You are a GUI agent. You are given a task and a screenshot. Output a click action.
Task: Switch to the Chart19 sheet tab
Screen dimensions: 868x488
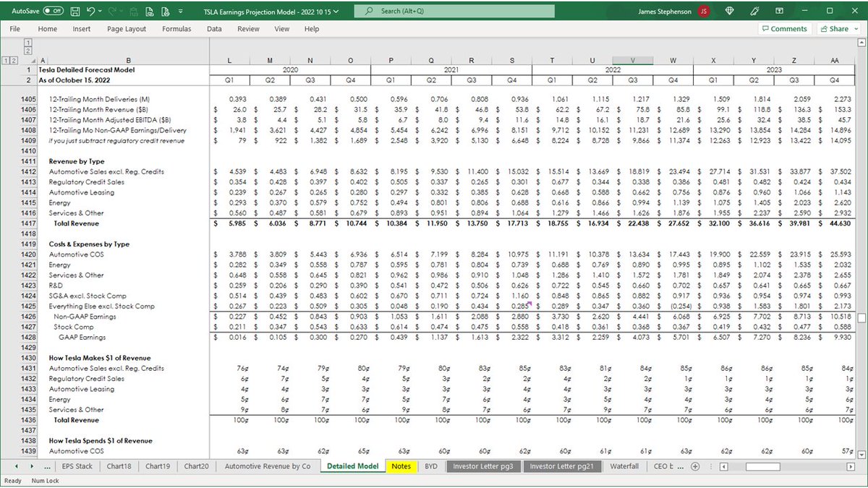[x=157, y=466]
